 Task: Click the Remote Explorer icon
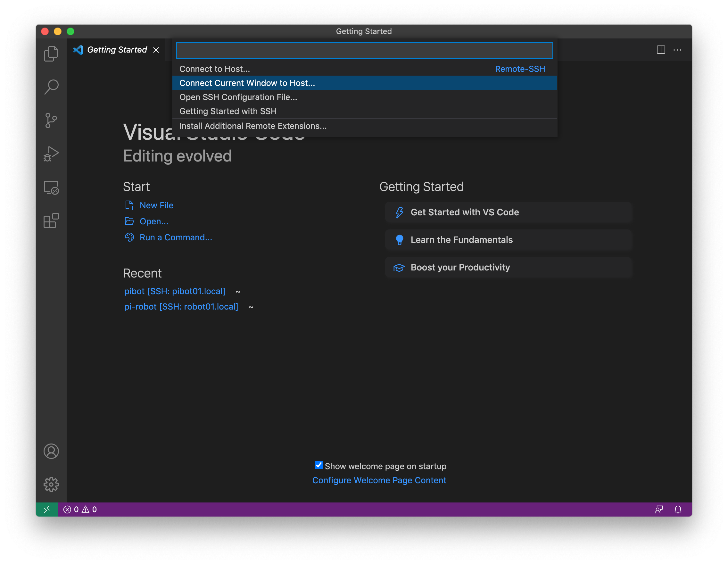51,188
